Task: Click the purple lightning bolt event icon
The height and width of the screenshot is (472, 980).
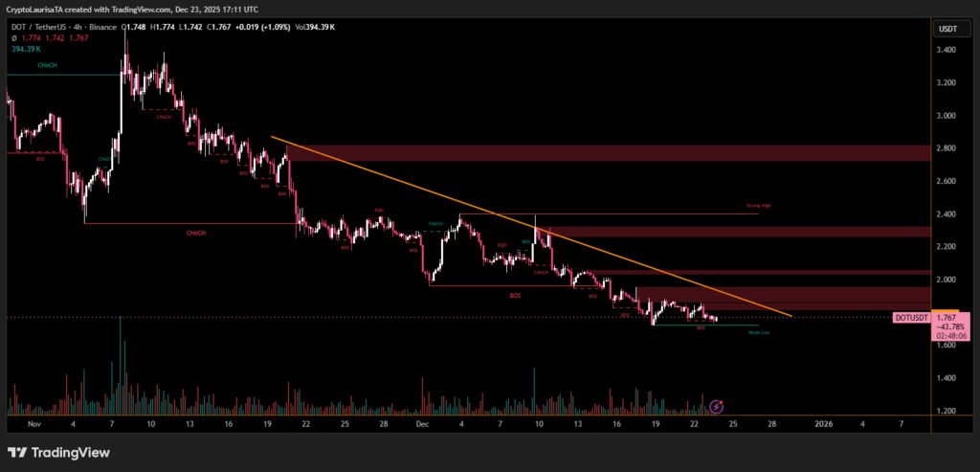Action: (x=717, y=405)
